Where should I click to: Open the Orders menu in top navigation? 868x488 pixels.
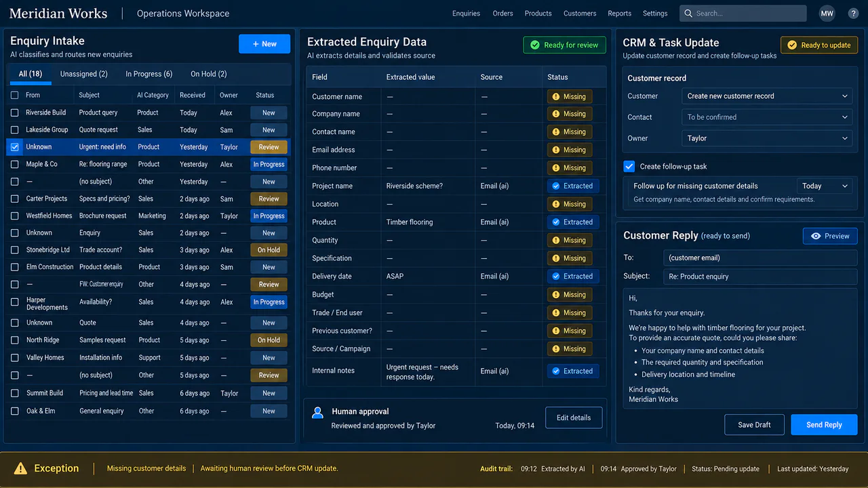tap(502, 14)
